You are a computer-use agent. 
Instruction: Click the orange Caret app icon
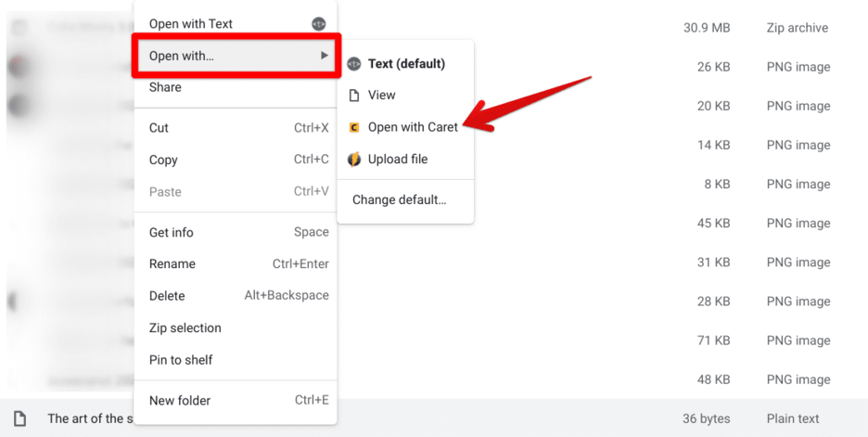pyautogui.click(x=353, y=127)
